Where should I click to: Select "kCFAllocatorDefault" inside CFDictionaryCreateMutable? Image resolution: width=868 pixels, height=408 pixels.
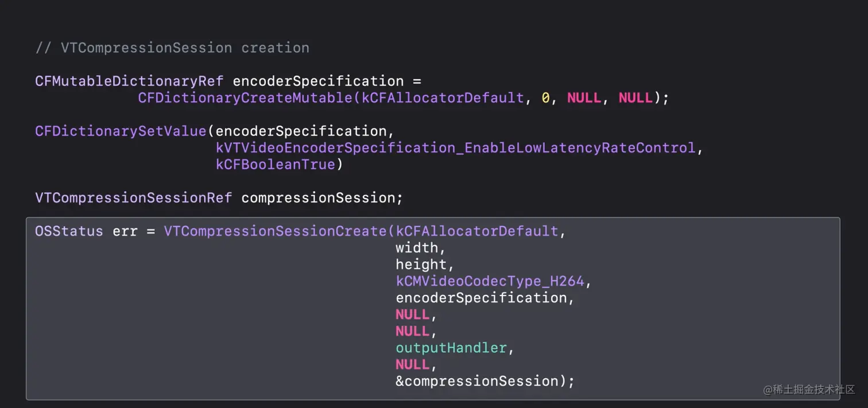(443, 98)
